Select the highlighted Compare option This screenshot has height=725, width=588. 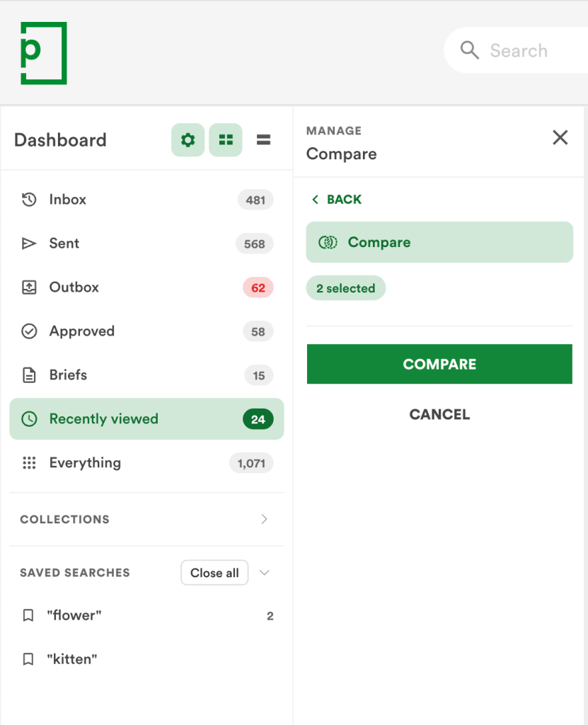point(439,242)
